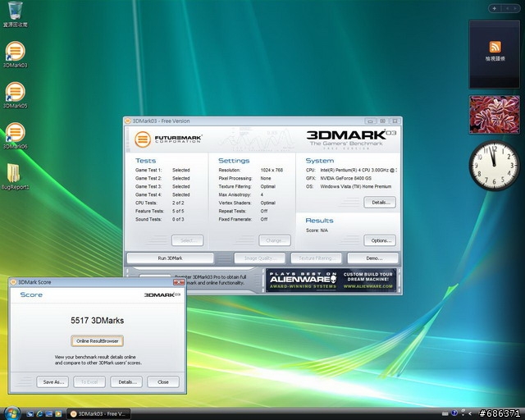Click System Details button in 3DMark03
This screenshot has height=420, width=525.
(380, 203)
